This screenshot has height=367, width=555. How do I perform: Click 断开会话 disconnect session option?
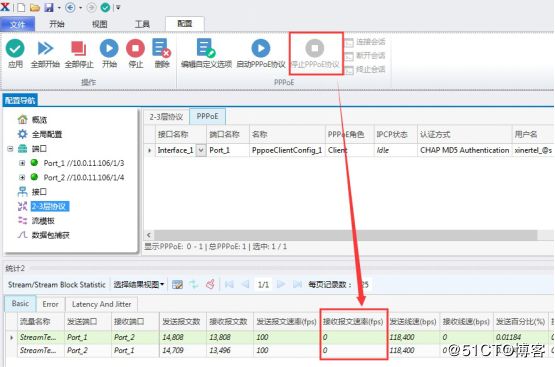(365, 56)
